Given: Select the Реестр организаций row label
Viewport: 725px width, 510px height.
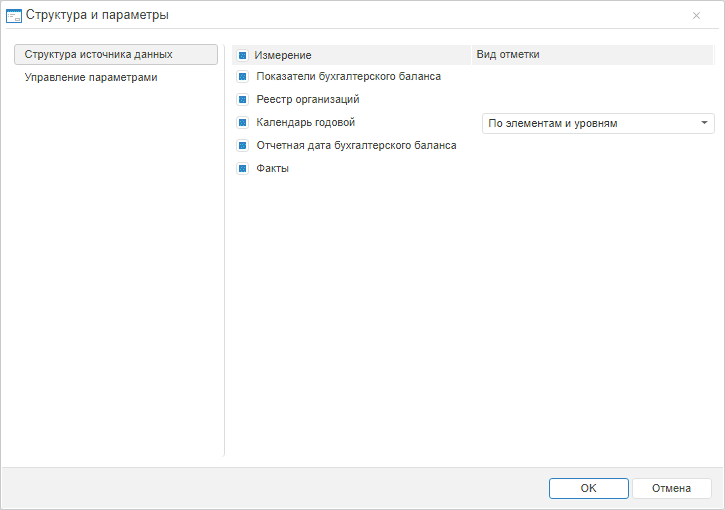Looking at the screenshot, I should pos(308,99).
